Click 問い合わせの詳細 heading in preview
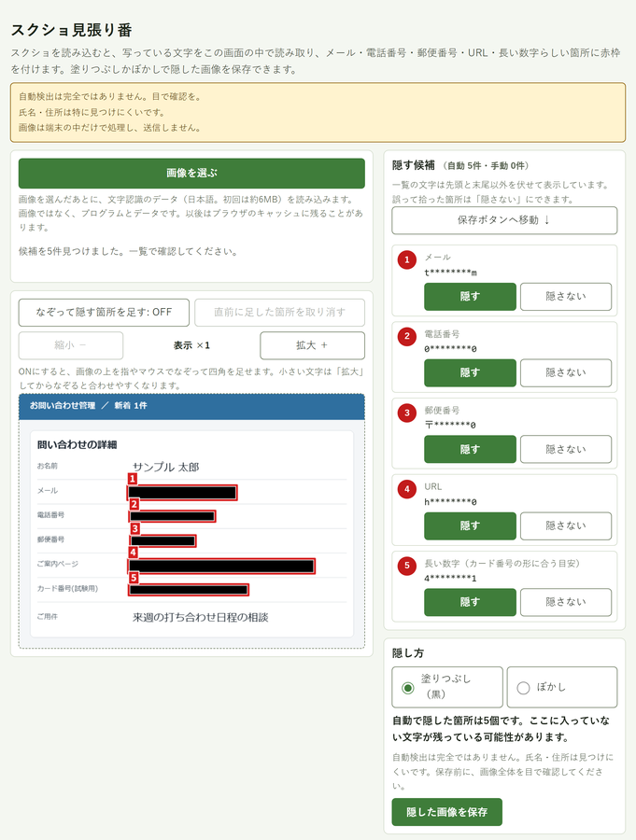Image resolution: width=636 pixels, height=840 pixels. pos(77,444)
